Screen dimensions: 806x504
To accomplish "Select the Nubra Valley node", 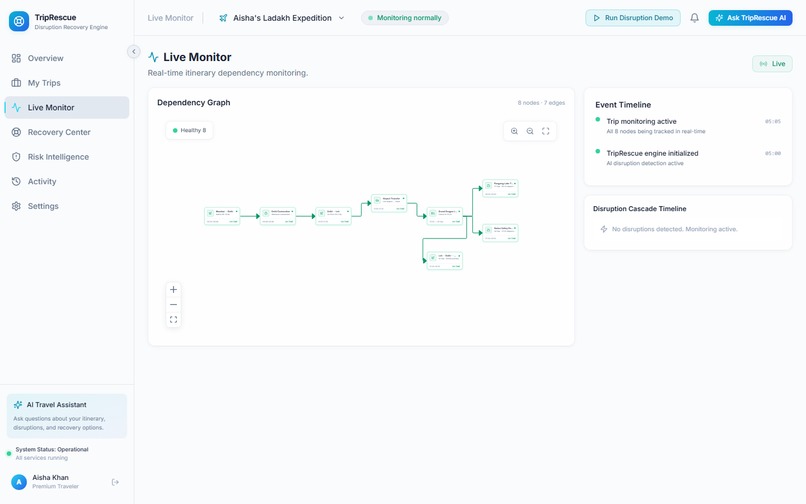I will coord(500,233).
